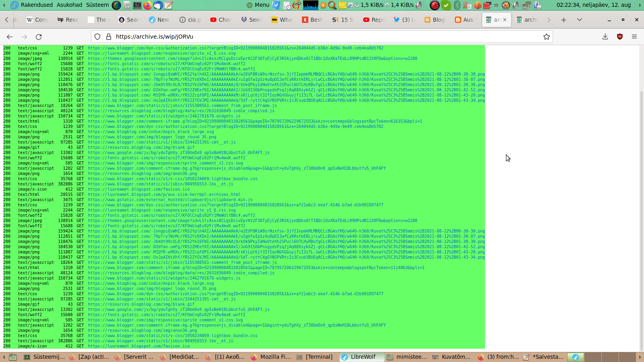Open a new browser tab
Image resolution: width=644 pixels, height=362 pixels.
click(x=563, y=20)
